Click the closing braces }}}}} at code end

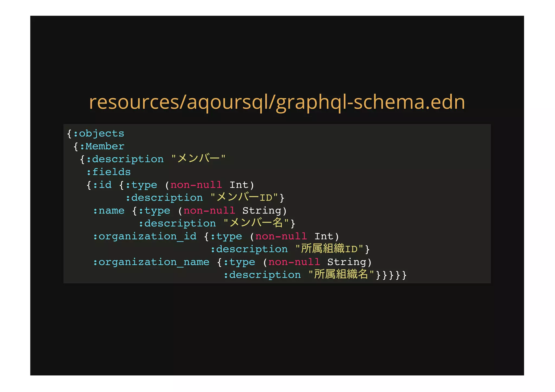(391, 275)
